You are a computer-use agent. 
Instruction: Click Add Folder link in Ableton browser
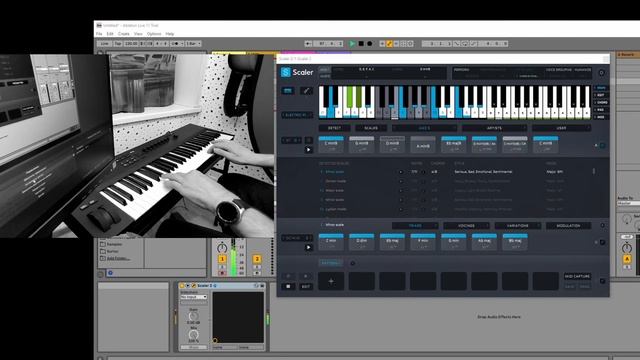pos(119,258)
